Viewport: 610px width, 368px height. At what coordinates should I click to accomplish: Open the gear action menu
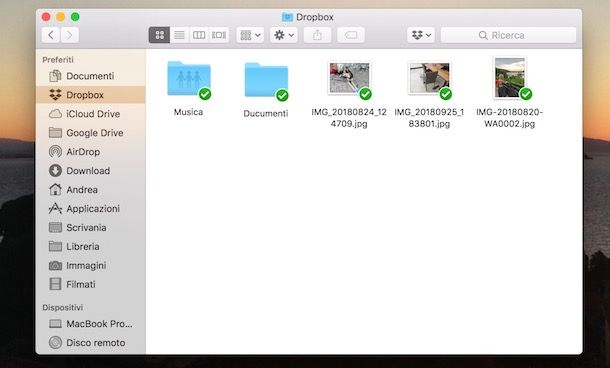tap(284, 35)
